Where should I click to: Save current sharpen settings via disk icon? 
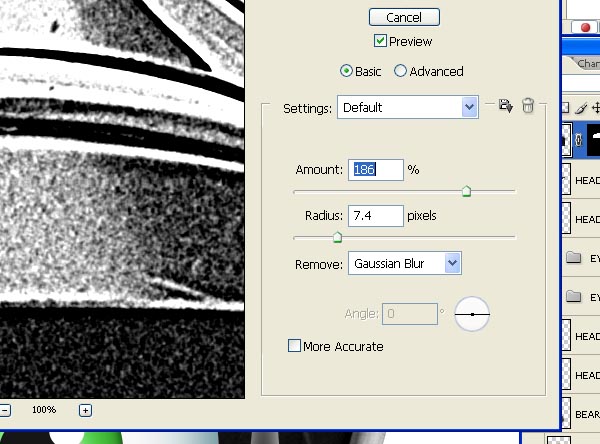505,106
